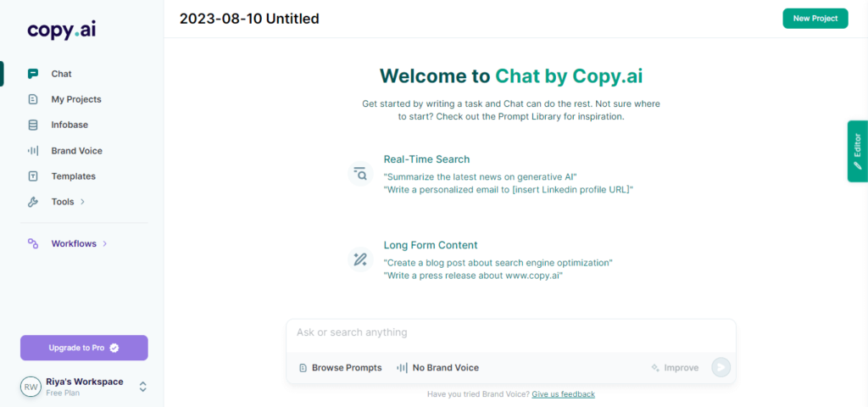
Task: Click the Brand Voice waveform sidebar icon
Action: pyautogui.click(x=33, y=151)
